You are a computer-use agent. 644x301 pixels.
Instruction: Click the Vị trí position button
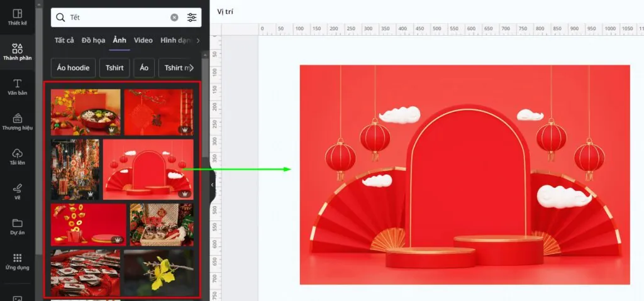coord(225,11)
